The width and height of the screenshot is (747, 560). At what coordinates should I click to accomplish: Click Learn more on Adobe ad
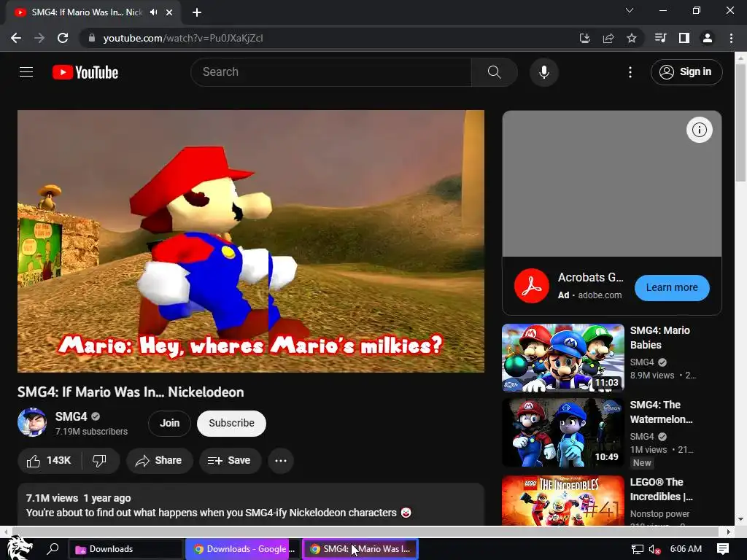click(672, 287)
